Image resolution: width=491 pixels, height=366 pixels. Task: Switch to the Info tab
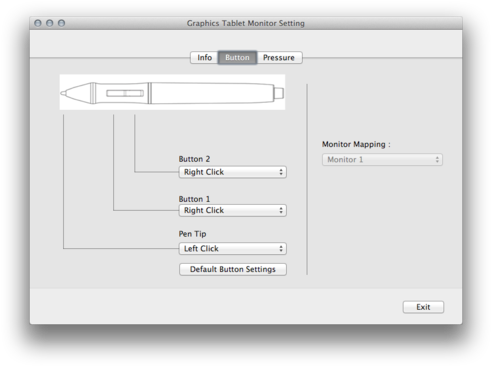(204, 58)
